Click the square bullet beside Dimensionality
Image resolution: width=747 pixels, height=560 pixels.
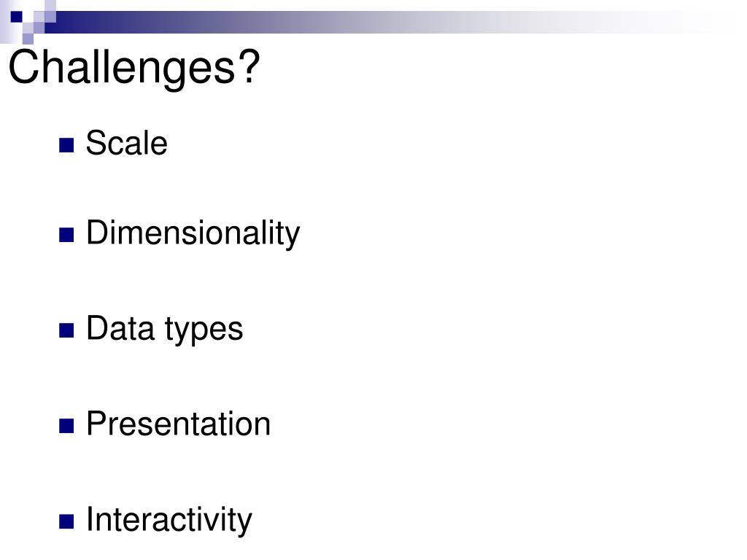coord(66,235)
